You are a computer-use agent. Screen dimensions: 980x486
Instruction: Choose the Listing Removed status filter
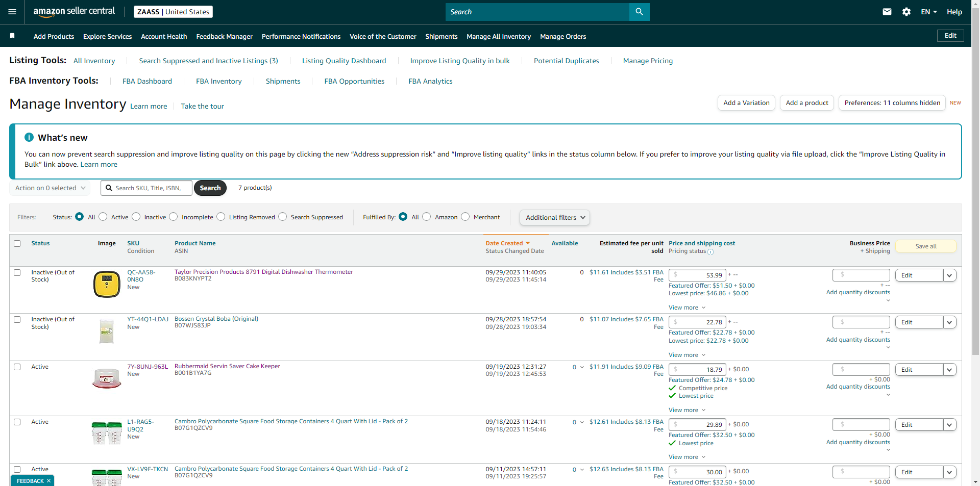click(221, 217)
